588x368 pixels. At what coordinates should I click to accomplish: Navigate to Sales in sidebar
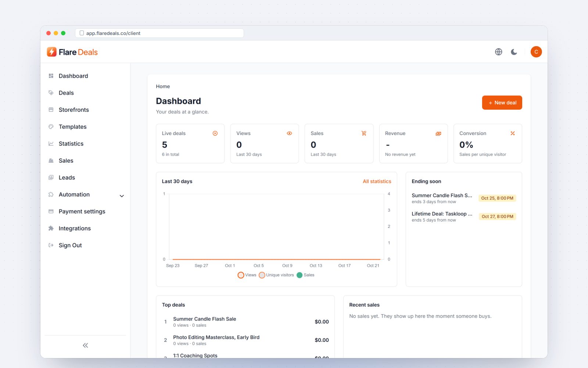click(x=66, y=160)
